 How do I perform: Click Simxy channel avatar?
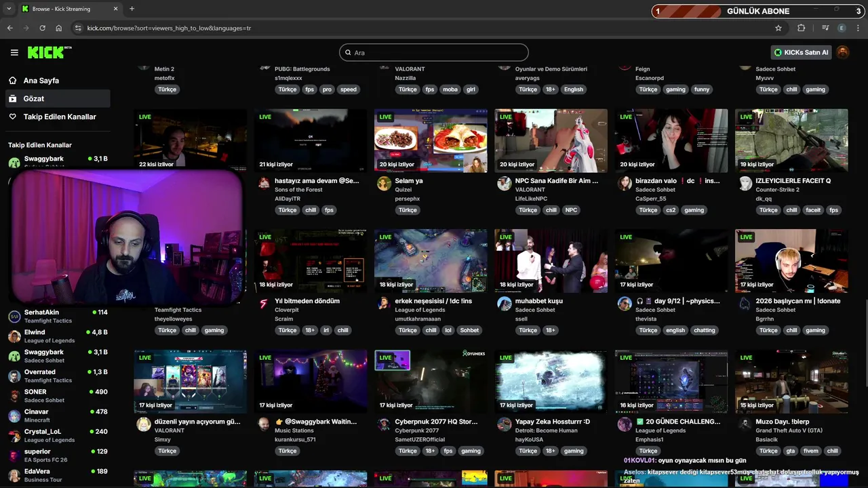click(x=144, y=424)
